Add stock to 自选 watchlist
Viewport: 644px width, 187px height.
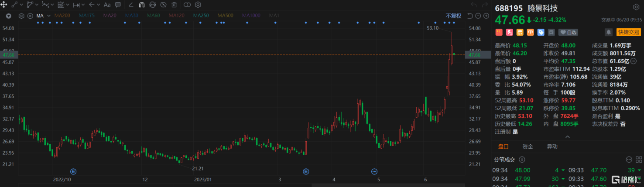coord(569,32)
